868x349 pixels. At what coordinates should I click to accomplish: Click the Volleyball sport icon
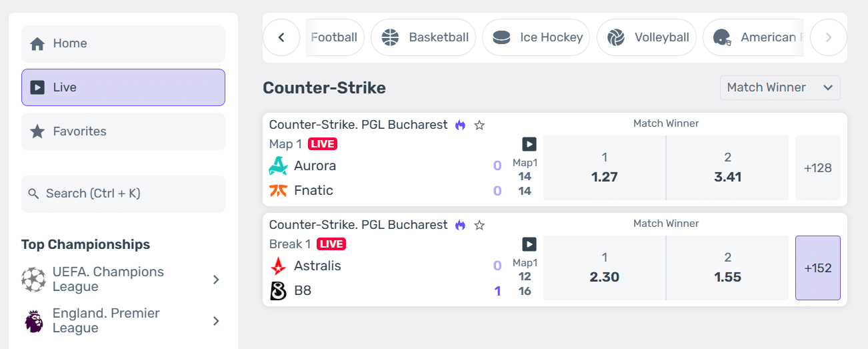click(x=616, y=38)
